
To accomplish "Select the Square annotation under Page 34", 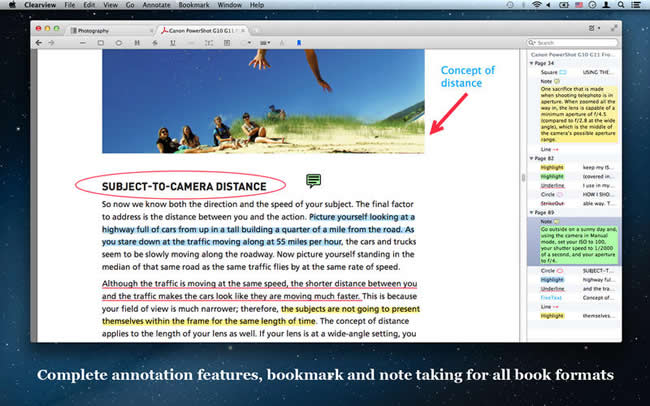I will [574, 72].
